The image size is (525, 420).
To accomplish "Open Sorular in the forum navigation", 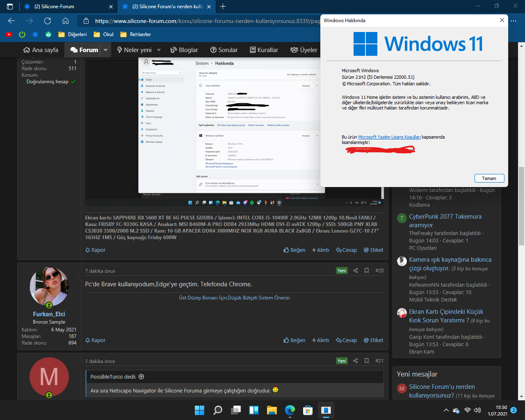I will 224,50.
